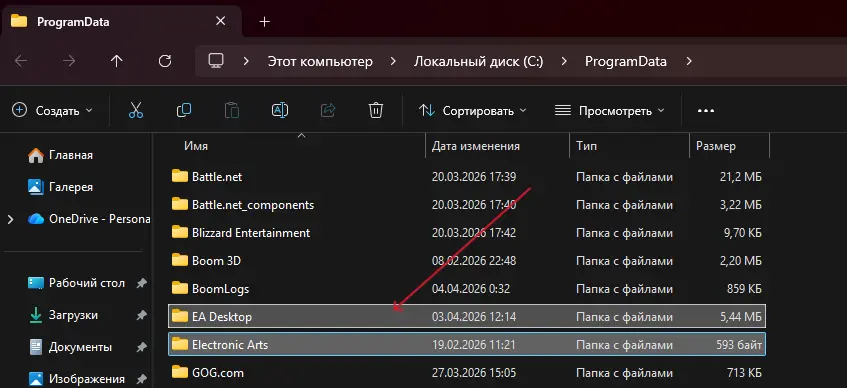Expand chevron after ProgramData breadcrumb
Image resolution: width=847 pixels, height=388 pixels.
689,61
